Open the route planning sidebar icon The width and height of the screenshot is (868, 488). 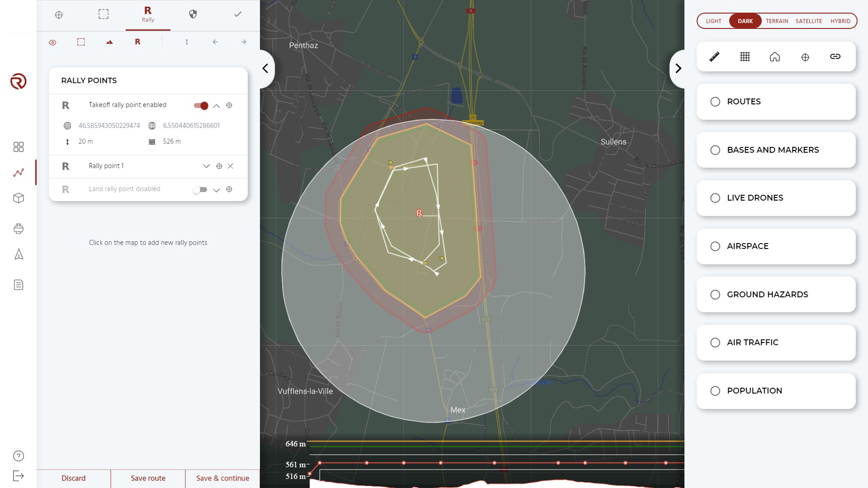[19, 173]
